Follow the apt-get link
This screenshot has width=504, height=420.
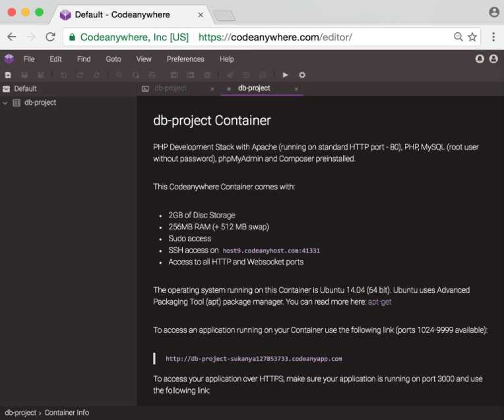pyautogui.click(x=379, y=302)
